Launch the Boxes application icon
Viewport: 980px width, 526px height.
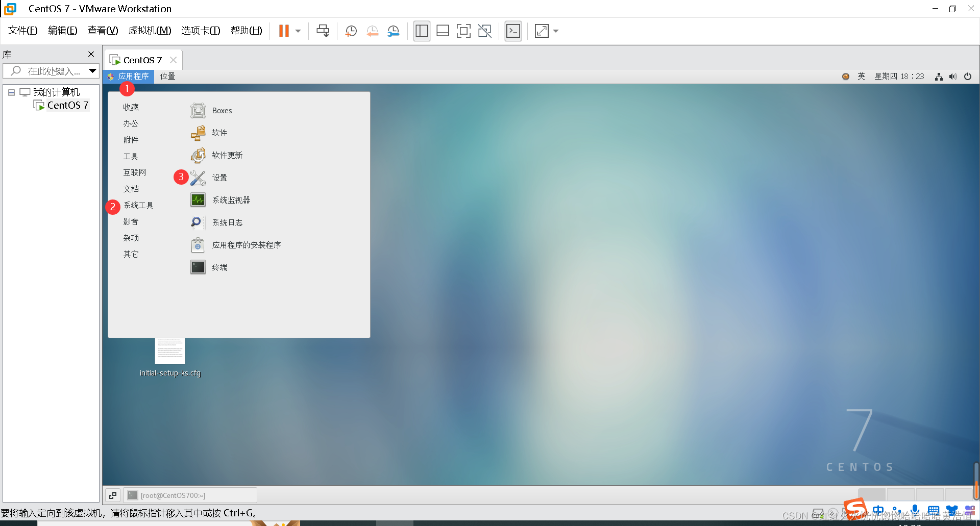198,111
